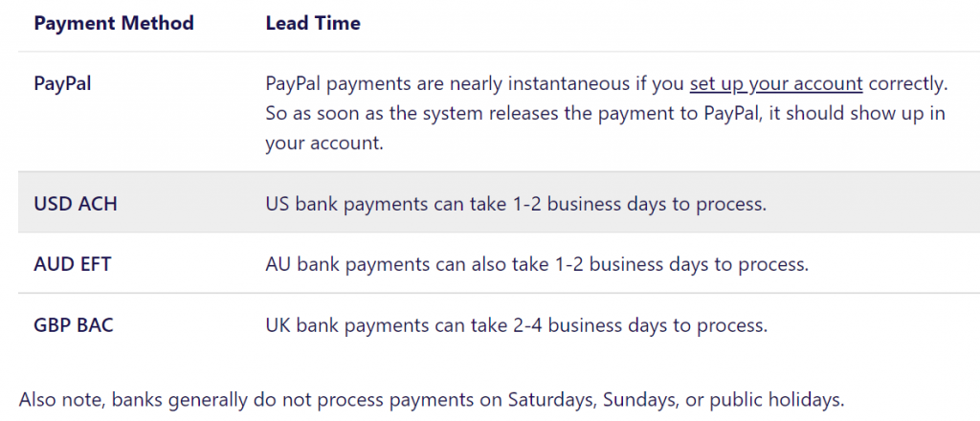The height and width of the screenshot is (421, 980).
Task: Select the USD ACH payment method cell
Action: 76,203
